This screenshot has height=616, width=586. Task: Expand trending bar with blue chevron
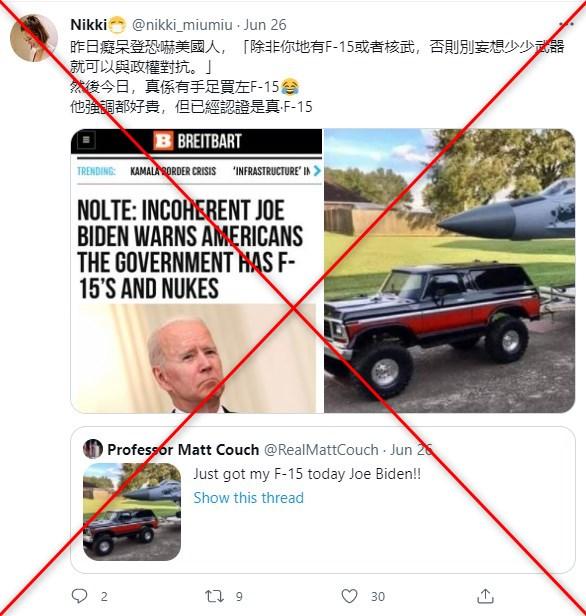(x=317, y=171)
